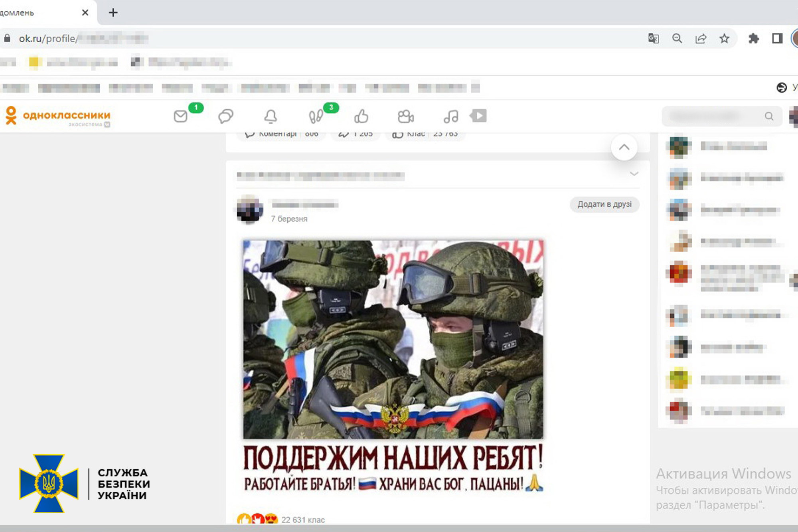
Task: Open the Events thumbs-up icon
Action: pos(361,117)
